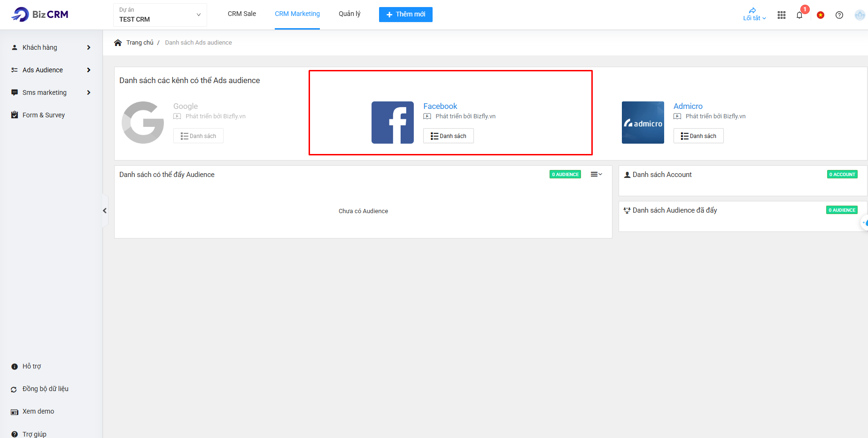Open the Quản lý menu
The width and height of the screenshot is (868, 438).
click(349, 14)
